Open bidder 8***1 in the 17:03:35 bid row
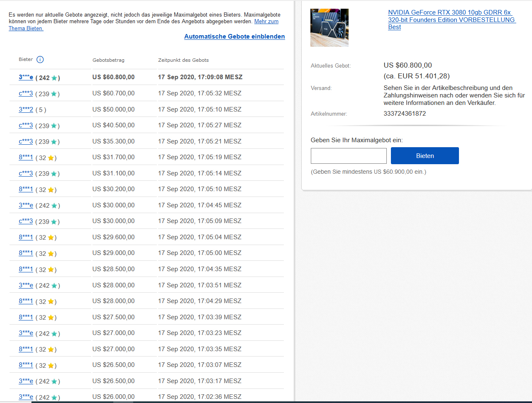Viewport: 532px width, 403px height. [x=26, y=349]
